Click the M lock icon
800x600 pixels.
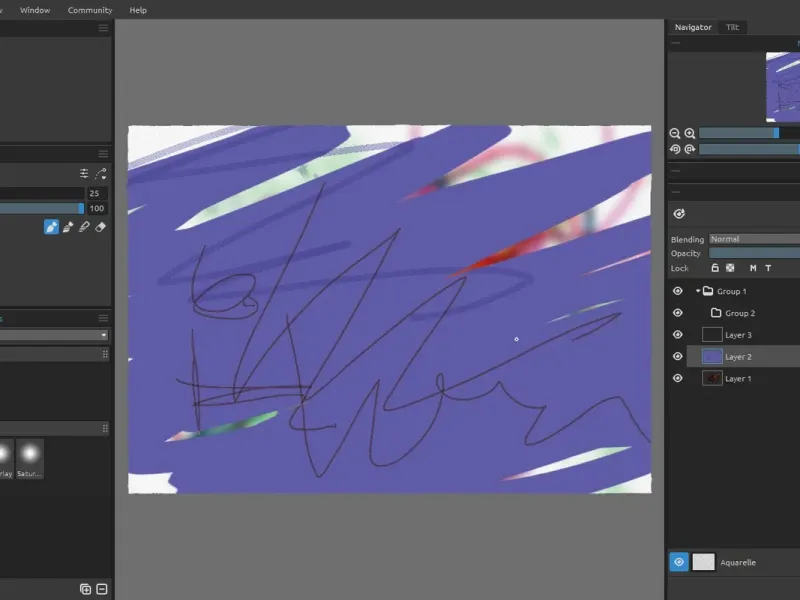pos(753,268)
